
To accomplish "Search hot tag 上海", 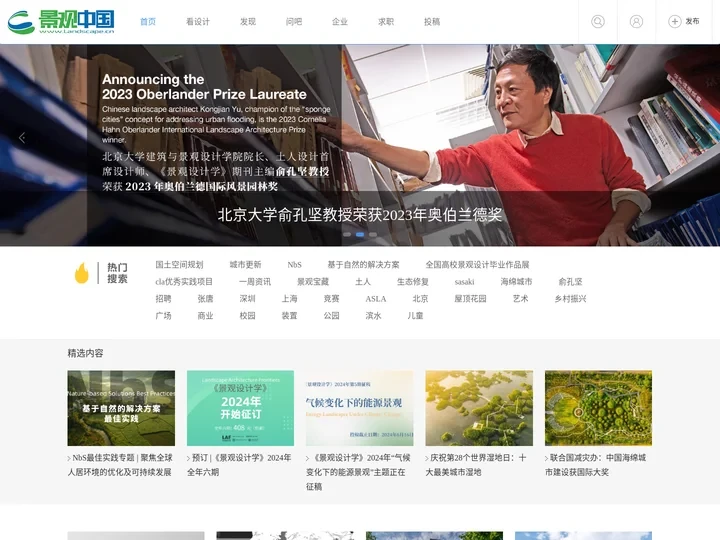I will 289,298.
